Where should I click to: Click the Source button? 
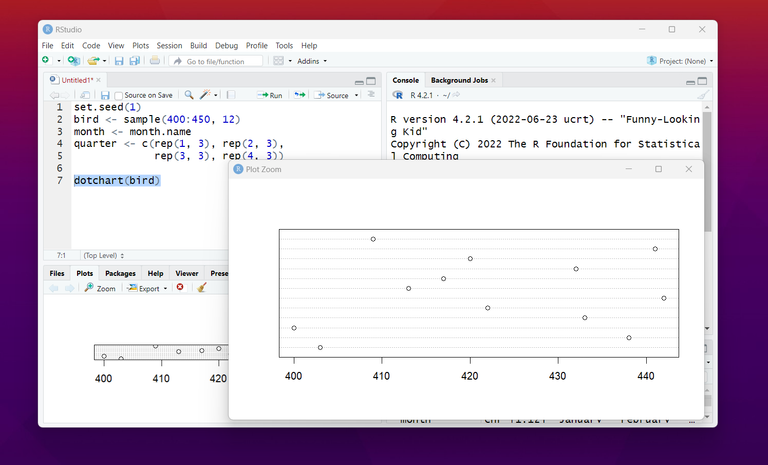[332, 95]
